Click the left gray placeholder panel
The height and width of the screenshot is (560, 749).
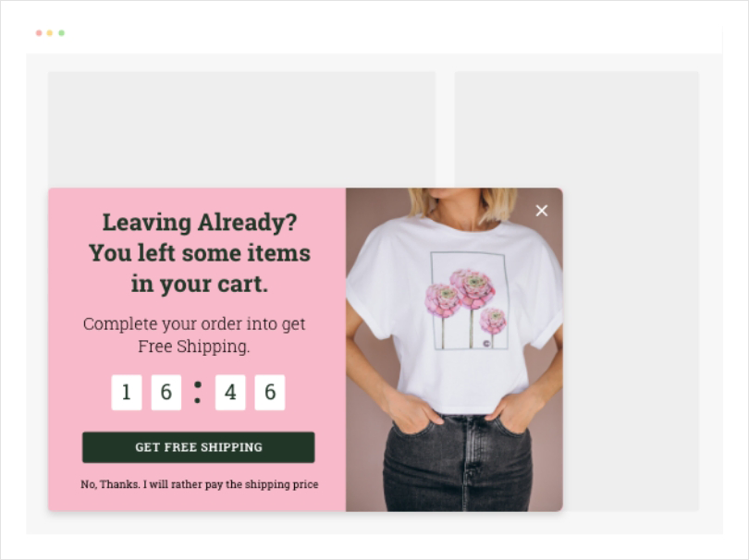(241, 129)
